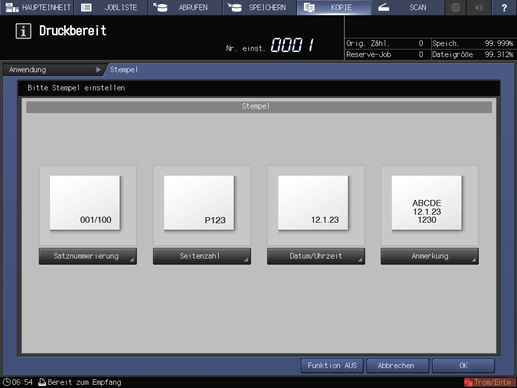This screenshot has width=517, height=388.
Task: Click the Stempel breadcrumb label
Action: 124,70
